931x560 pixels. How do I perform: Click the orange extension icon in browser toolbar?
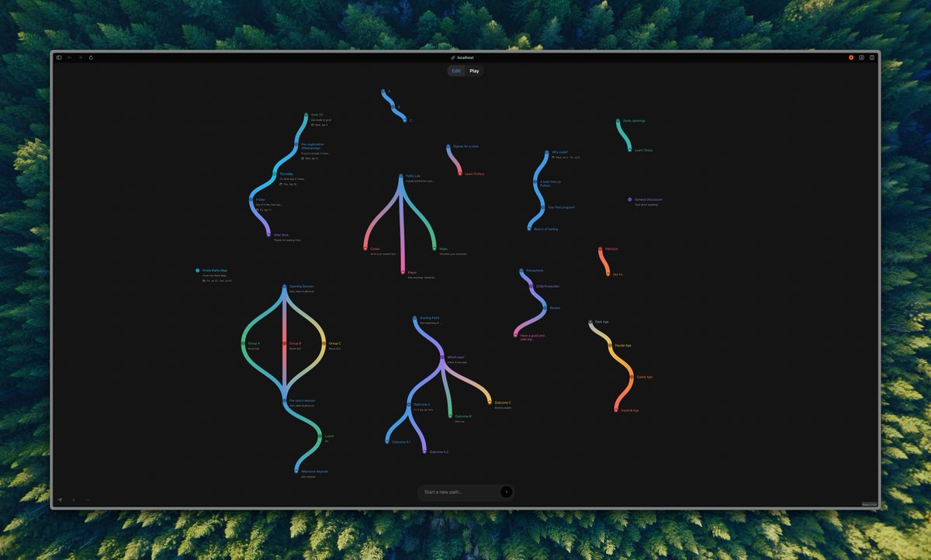pyautogui.click(x=851, y=57)
